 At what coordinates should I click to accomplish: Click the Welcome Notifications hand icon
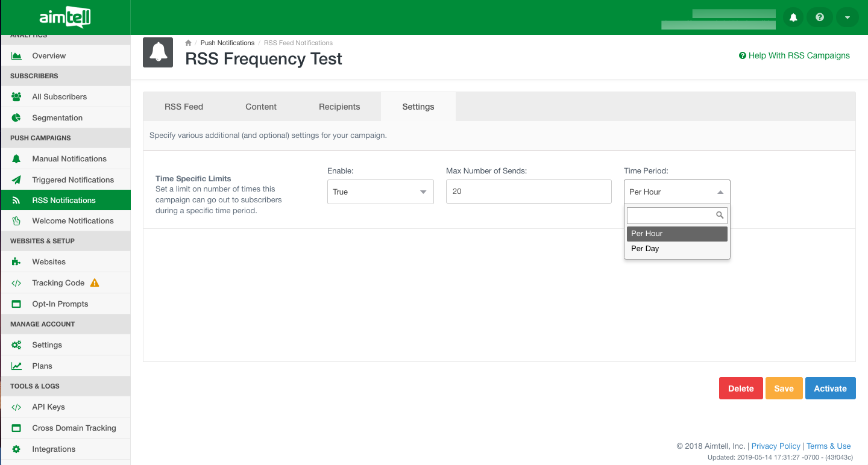click(x=16, y=220)
